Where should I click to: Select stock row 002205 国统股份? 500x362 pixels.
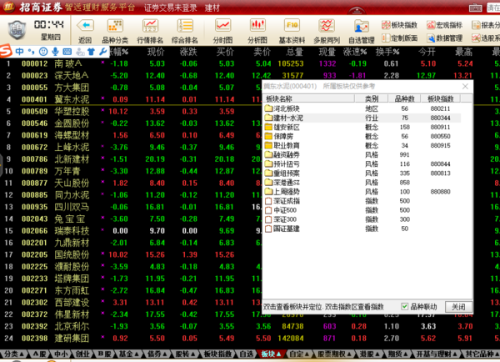[x=132, y=255]
